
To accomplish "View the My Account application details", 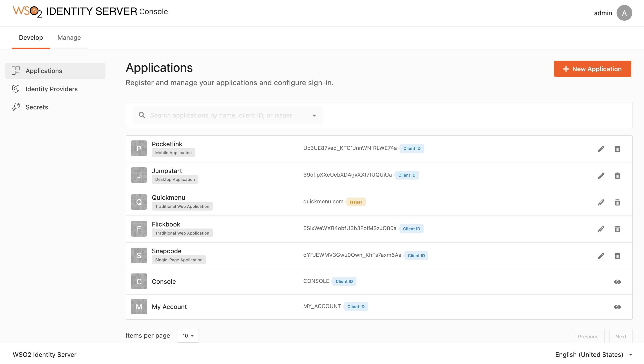I will point(617,307).
